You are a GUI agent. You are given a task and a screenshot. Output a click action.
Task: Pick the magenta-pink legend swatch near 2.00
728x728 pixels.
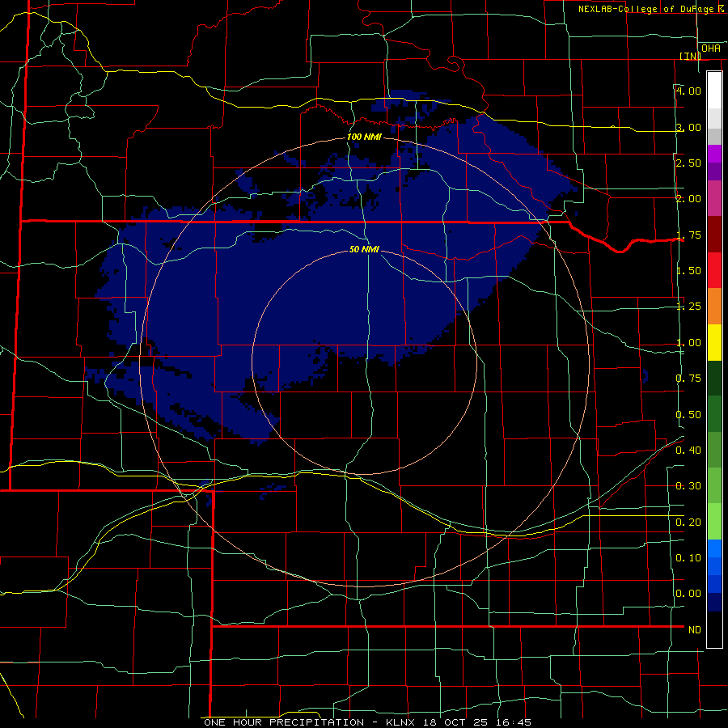(714, 198)
